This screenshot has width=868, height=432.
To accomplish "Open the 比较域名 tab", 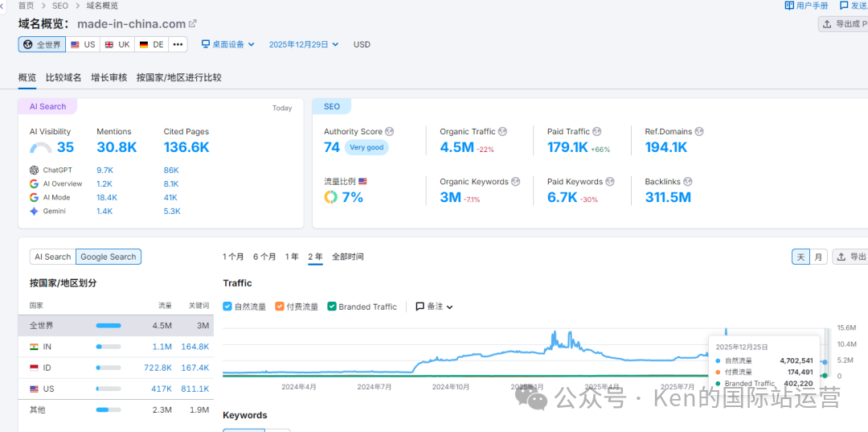I will click(63, 77).
